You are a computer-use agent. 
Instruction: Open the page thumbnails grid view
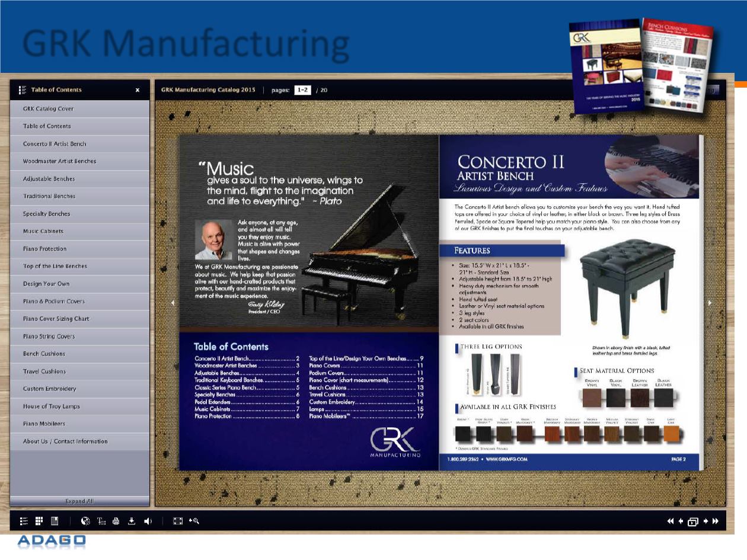39,521
